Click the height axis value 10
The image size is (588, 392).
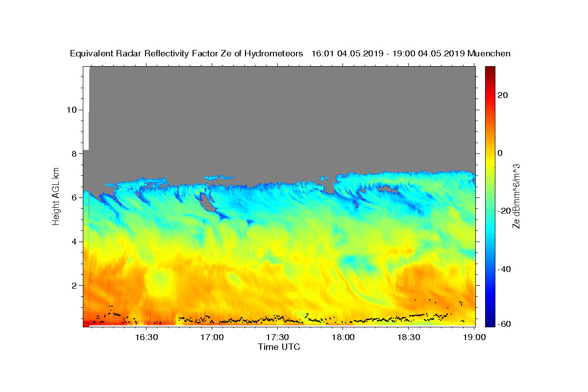click(x=72, y=110)
